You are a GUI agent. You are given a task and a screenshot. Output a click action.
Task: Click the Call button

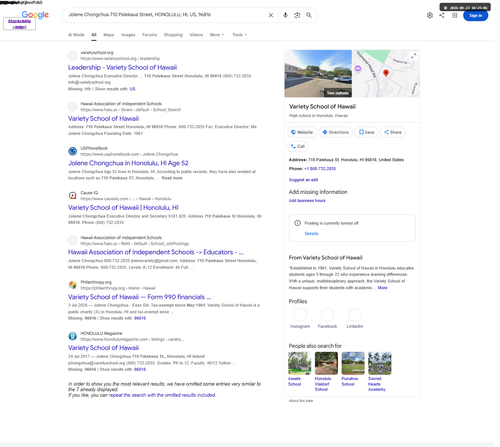[298, 146]
